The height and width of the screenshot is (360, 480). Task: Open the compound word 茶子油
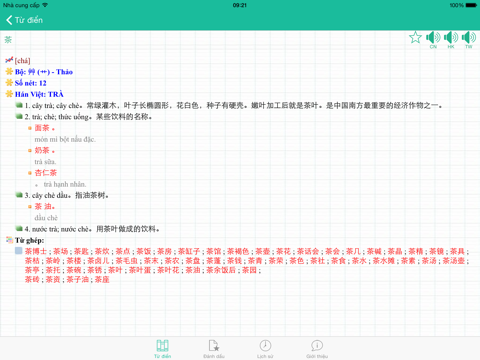coord(77,279)
